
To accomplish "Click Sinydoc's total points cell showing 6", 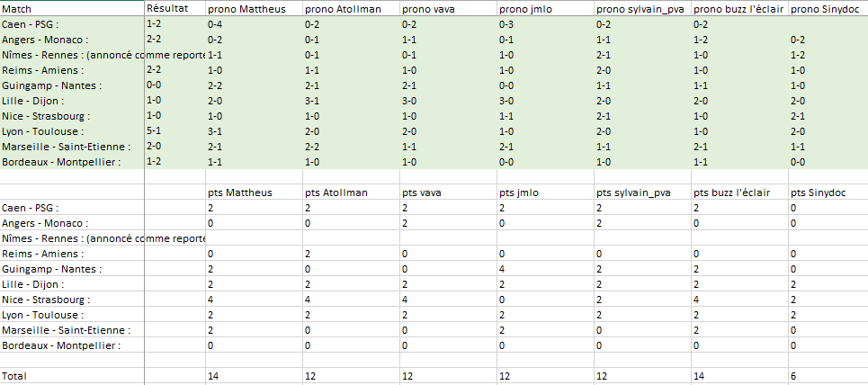I will click(794, 375).
